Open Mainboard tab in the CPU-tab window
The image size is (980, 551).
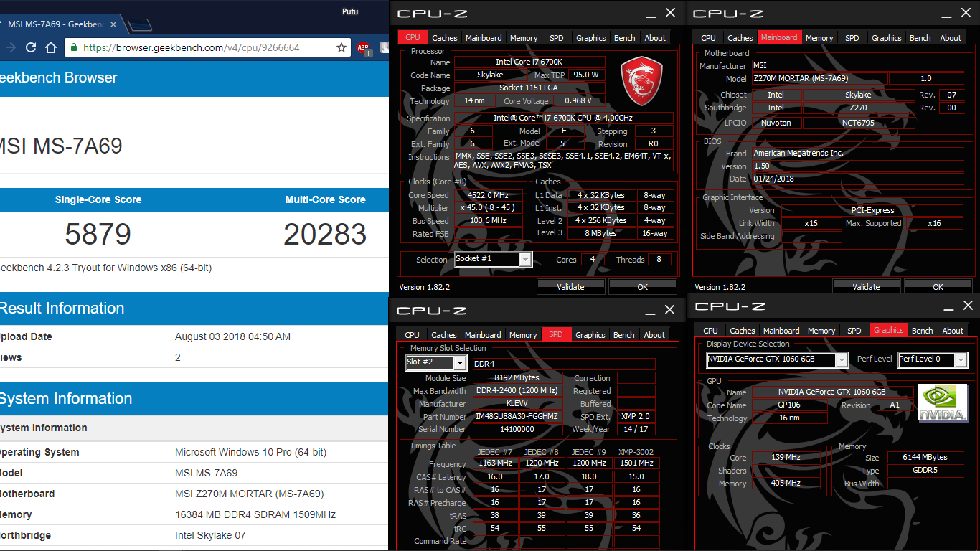484,38
